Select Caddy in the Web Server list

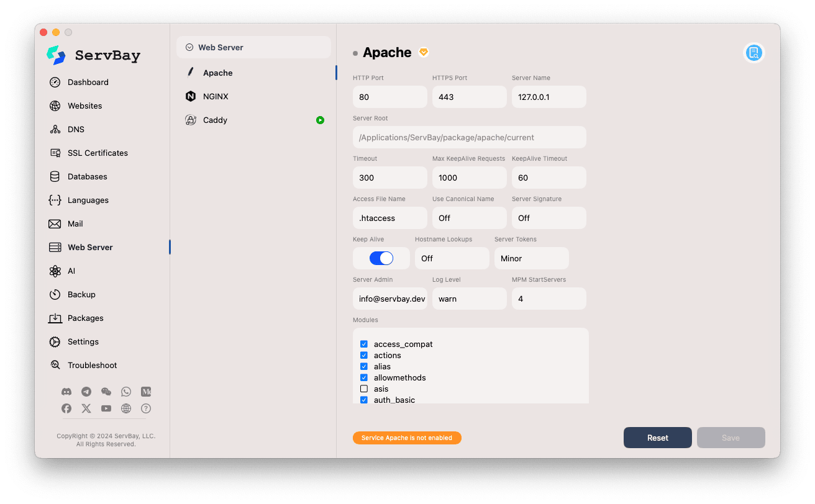[214, 120]
